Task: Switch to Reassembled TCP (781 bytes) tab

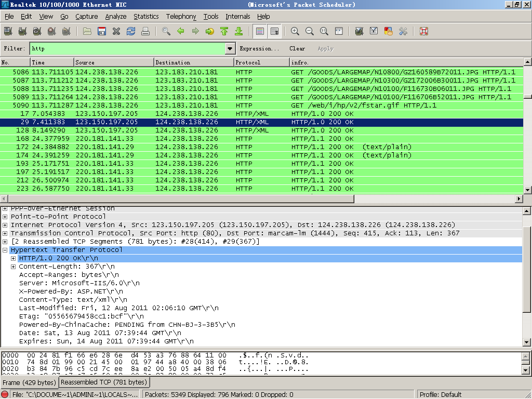Action: point(104,382)
